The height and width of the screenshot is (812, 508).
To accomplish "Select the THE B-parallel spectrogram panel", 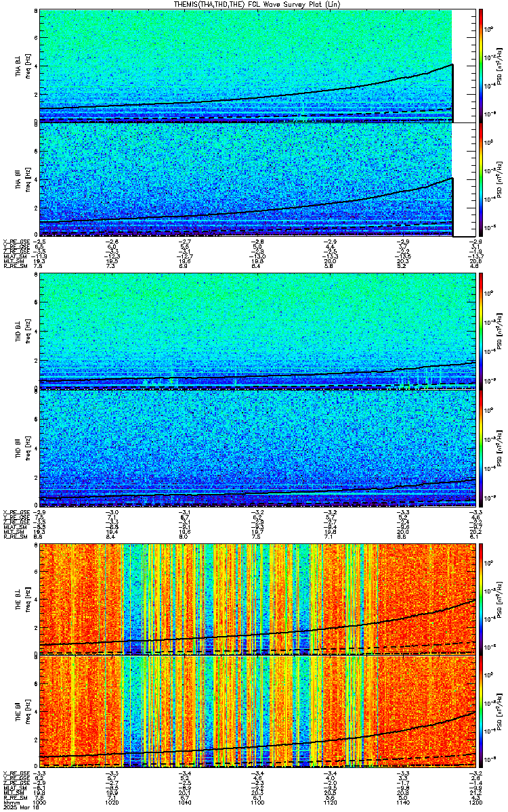I will coord(259,710).
